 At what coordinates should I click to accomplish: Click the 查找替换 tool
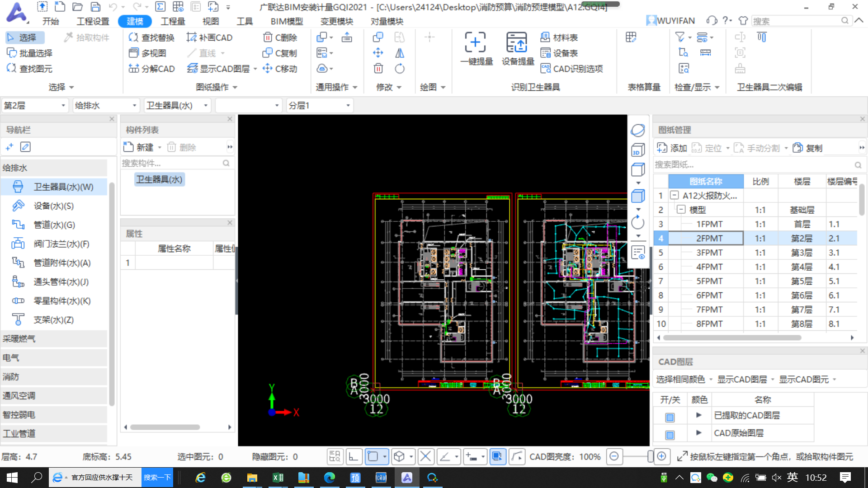tap(151, 38)
